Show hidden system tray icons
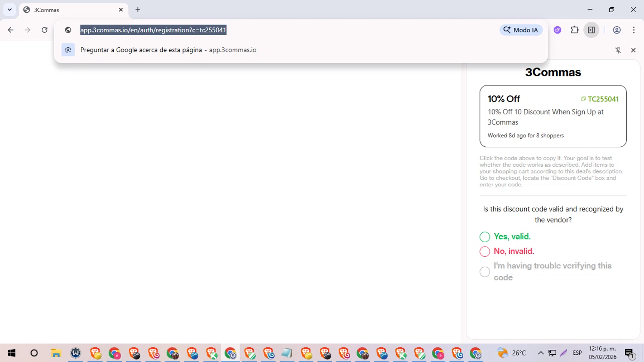This screenshot has height=362, width=644. tap(541, 353)
